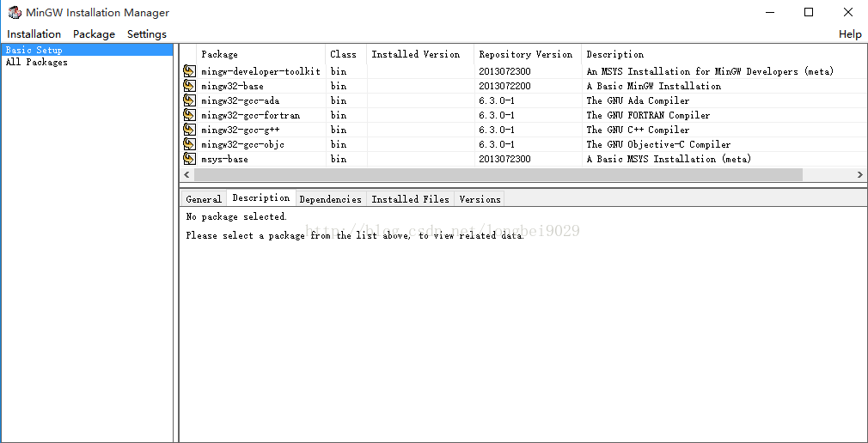Click the mingw32-base package status icon
This screenshot has width=868, height=443.
(x=189, y=86)
